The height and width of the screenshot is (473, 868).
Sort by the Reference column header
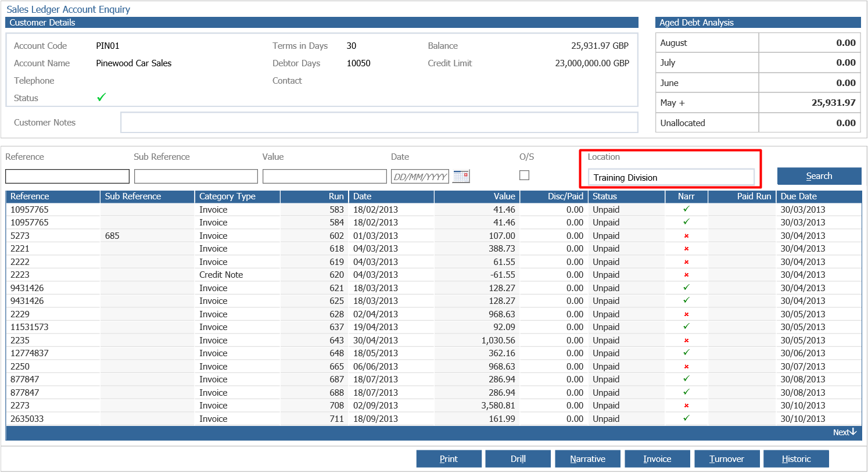[x=53, y=196]
